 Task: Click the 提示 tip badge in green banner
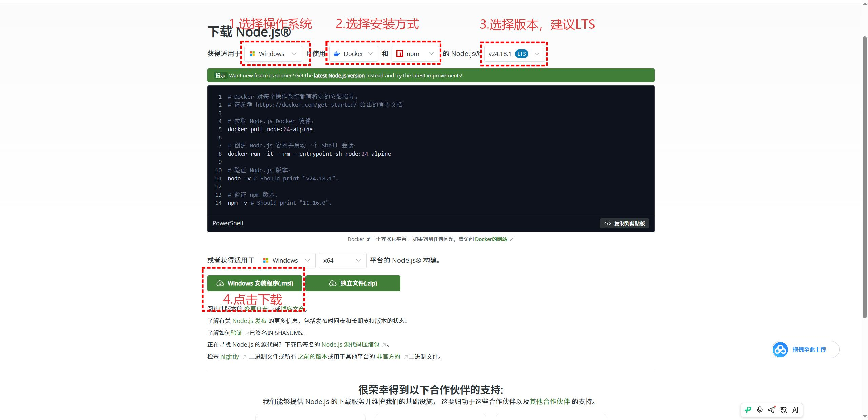point(220,75)
